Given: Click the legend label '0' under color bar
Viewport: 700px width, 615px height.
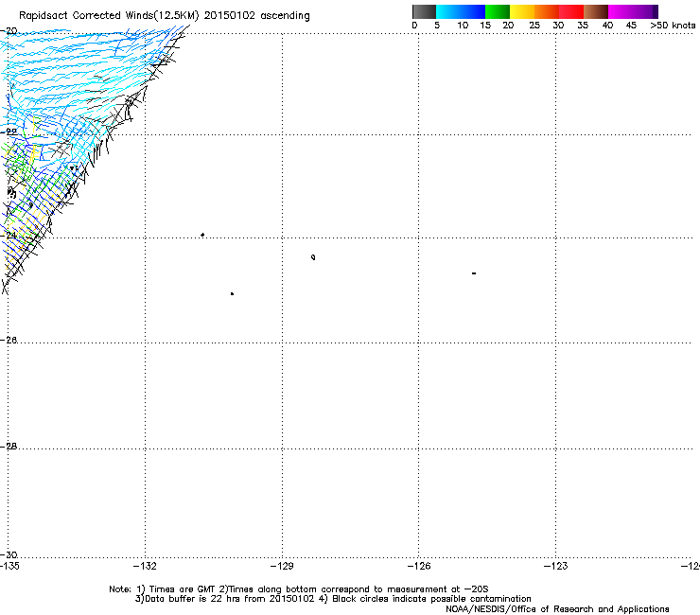Looking at the screenshot, I should (x=414, y=26).
